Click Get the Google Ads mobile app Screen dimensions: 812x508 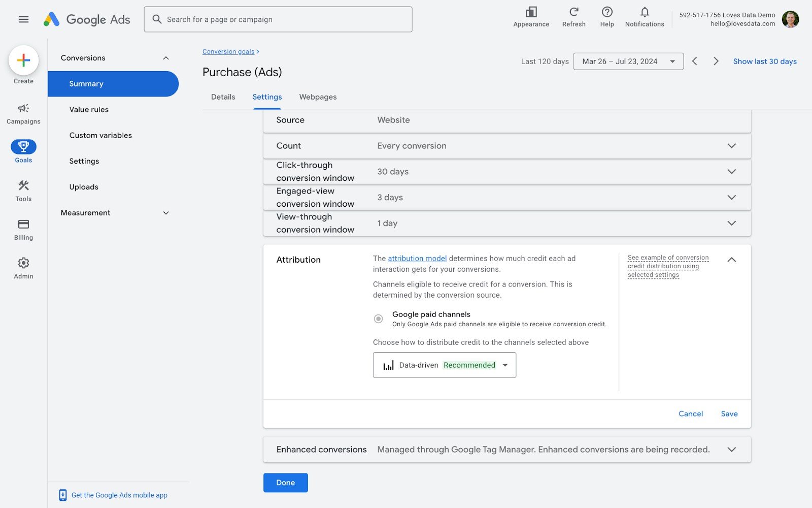tap(119, 495)
